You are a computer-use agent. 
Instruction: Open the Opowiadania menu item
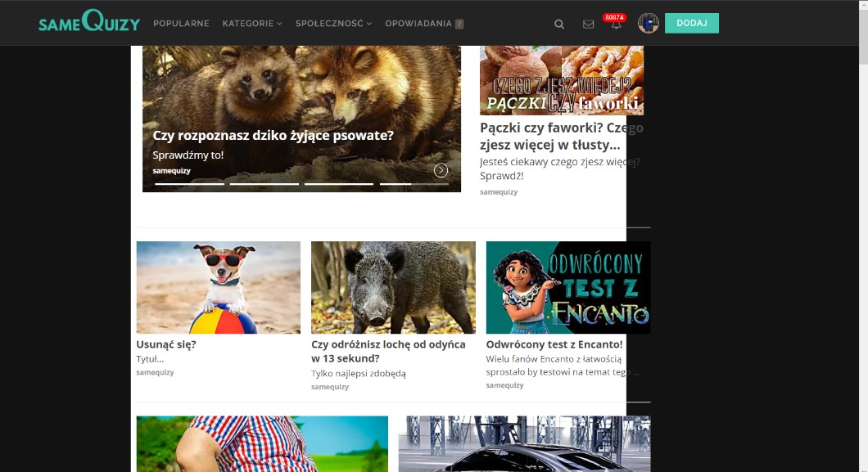[418, 23]
